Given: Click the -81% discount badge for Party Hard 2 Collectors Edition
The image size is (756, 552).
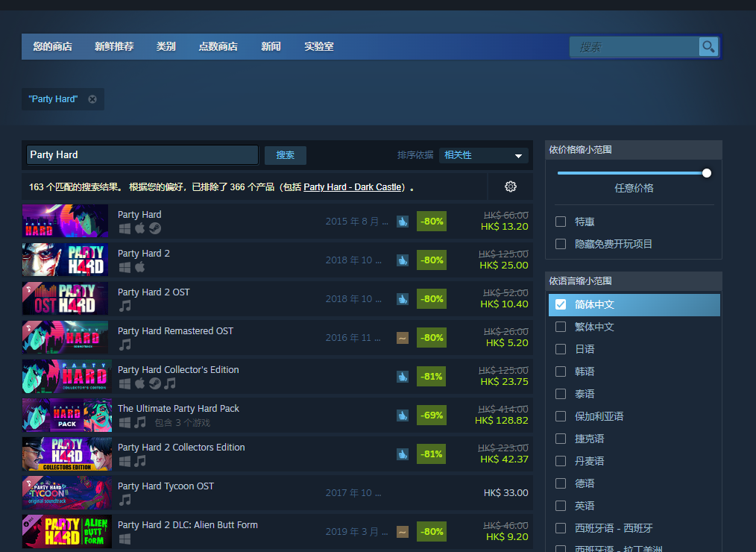Looking at the screenshot, I should tap(432, 454).
